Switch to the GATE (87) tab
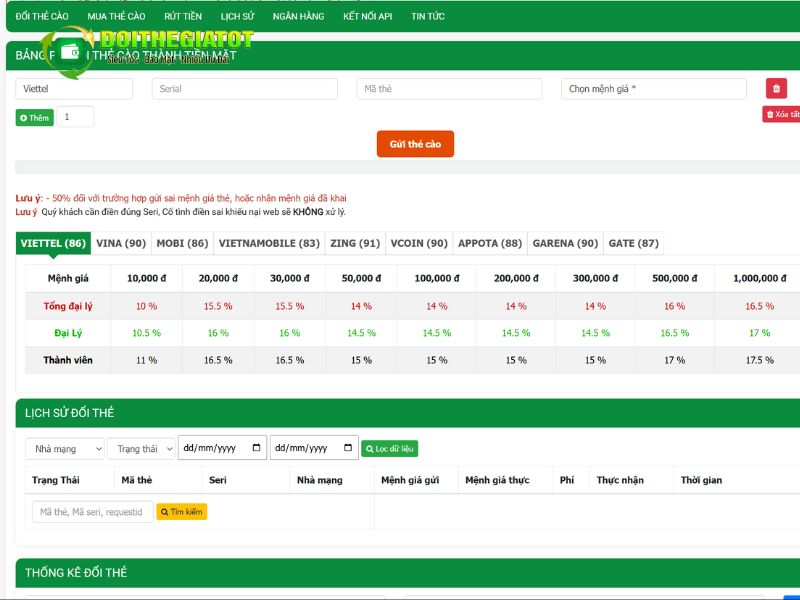800x600 pixels. click(x=634, y=243)
